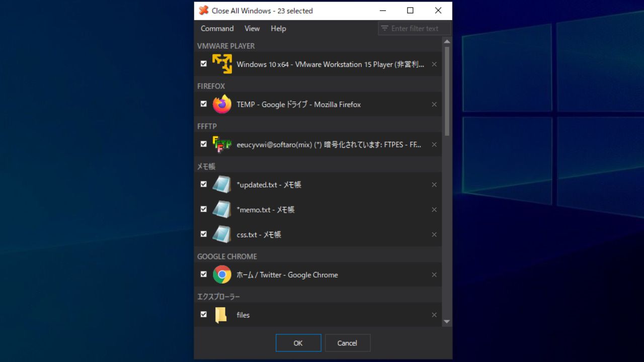Viewport: 644px width, 362px height.
Task: Confirm with the OK button
Action: click(x=298, y=343)
